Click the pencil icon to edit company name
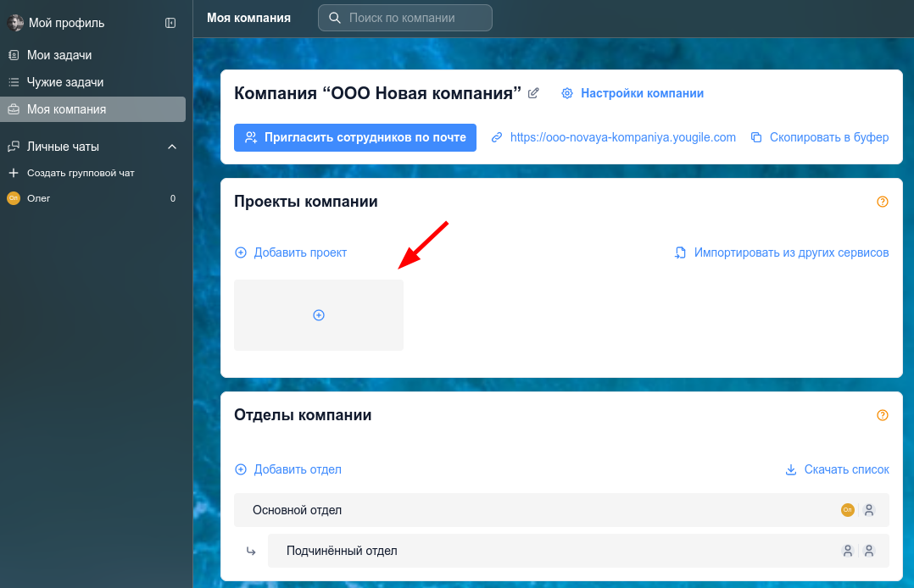The image size is (914, 588). (x=532, y=93)
